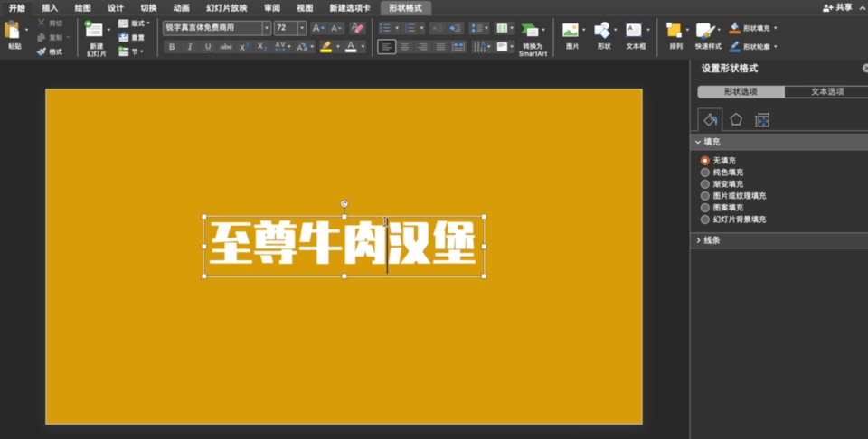Click the rotate handle above the text box
This screenshot has width=868, height=439.
[x=344, y=204]
